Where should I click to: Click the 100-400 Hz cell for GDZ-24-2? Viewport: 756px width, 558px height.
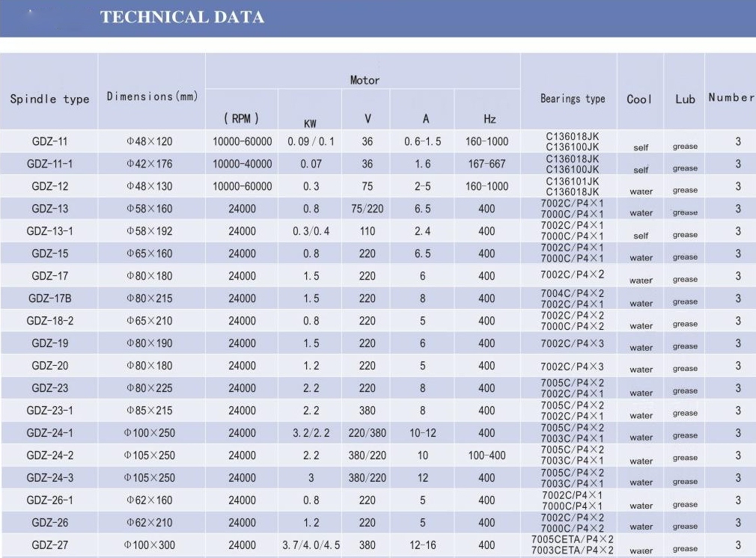(487, 456)
